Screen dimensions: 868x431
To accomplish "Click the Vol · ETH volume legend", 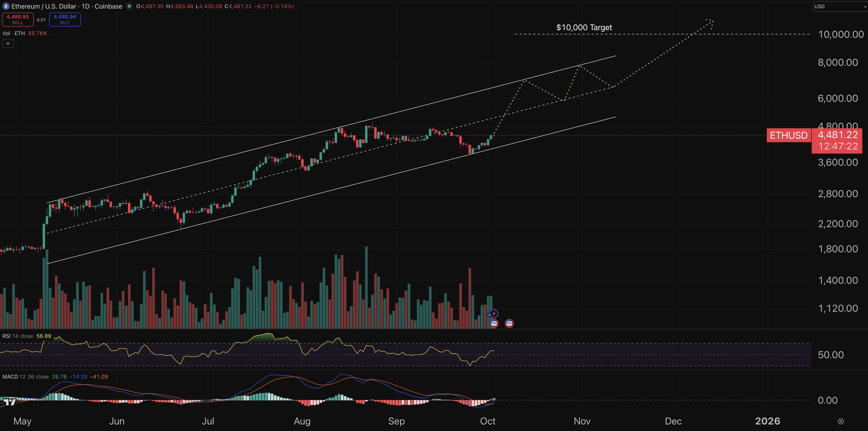I will tap(14, 33).
